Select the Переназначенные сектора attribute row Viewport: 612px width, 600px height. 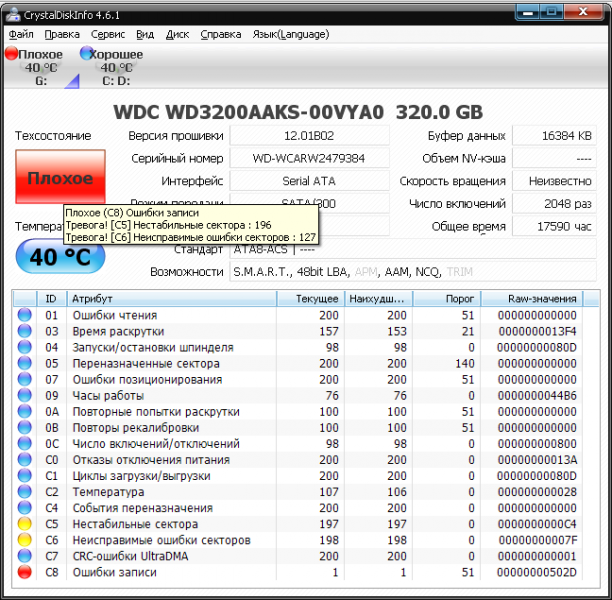pyautogui.click(x=300, y=363)
